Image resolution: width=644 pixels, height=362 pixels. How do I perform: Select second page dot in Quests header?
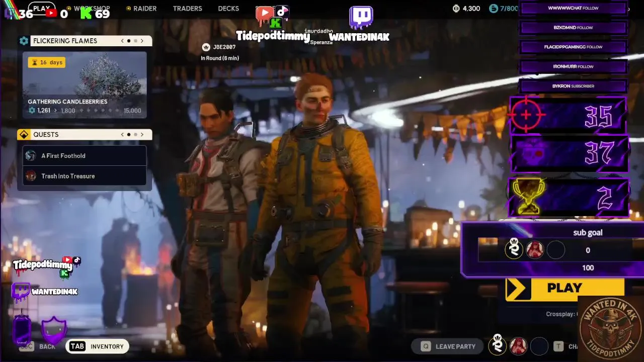point(135,135)
